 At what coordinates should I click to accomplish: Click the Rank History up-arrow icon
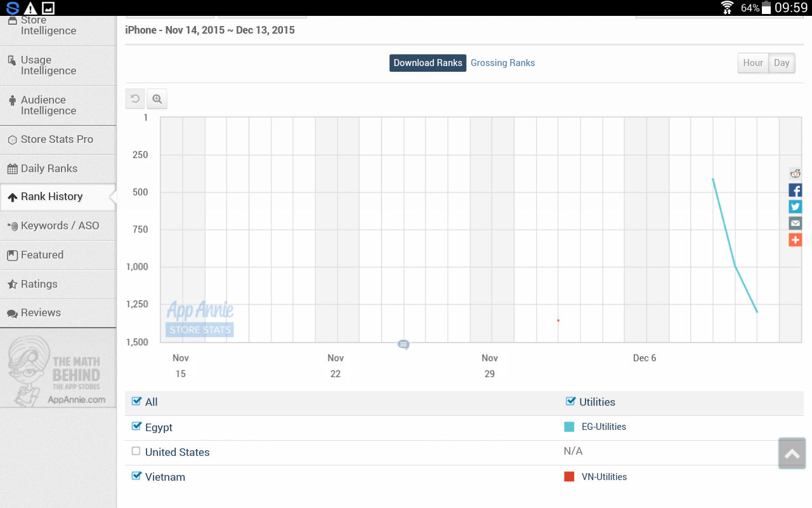click(12, 197)
